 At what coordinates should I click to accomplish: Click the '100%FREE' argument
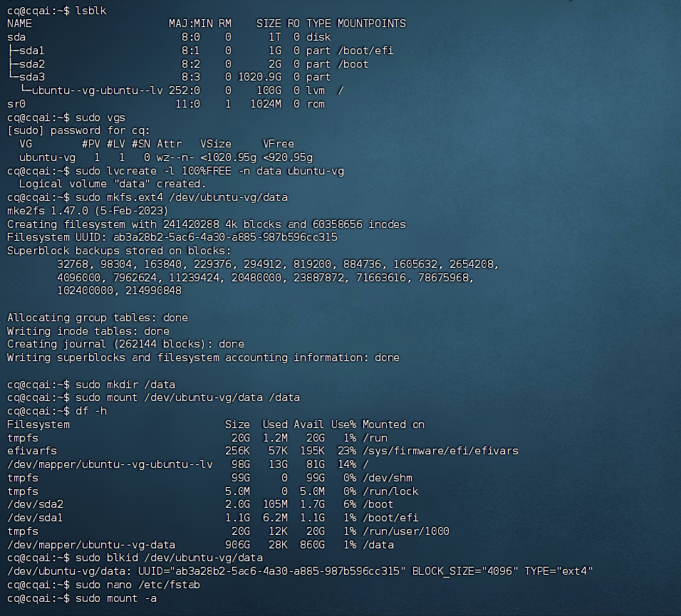pyautogui.click(x=207, y=171)
